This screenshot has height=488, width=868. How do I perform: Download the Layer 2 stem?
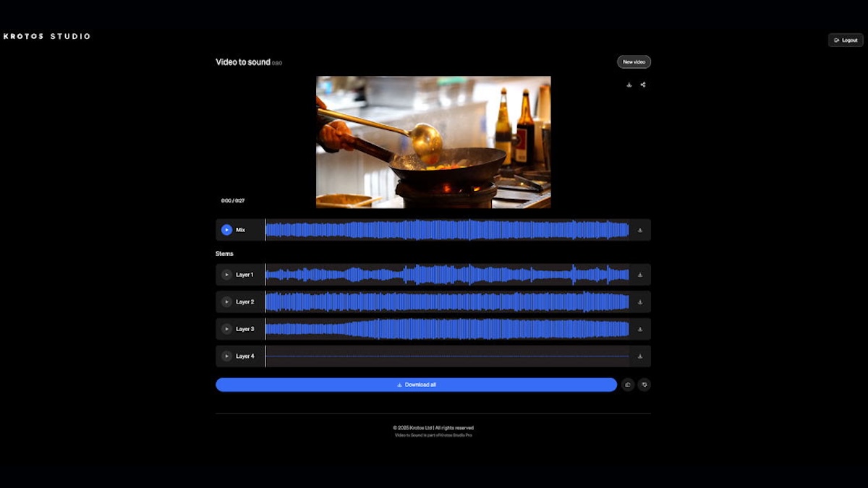[x=639, y=301]
